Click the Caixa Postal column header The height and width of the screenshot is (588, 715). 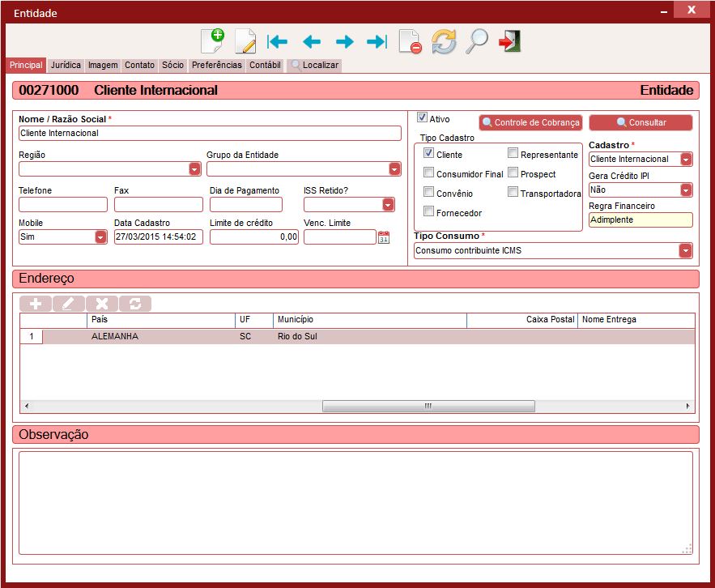[x=522, y=320]
